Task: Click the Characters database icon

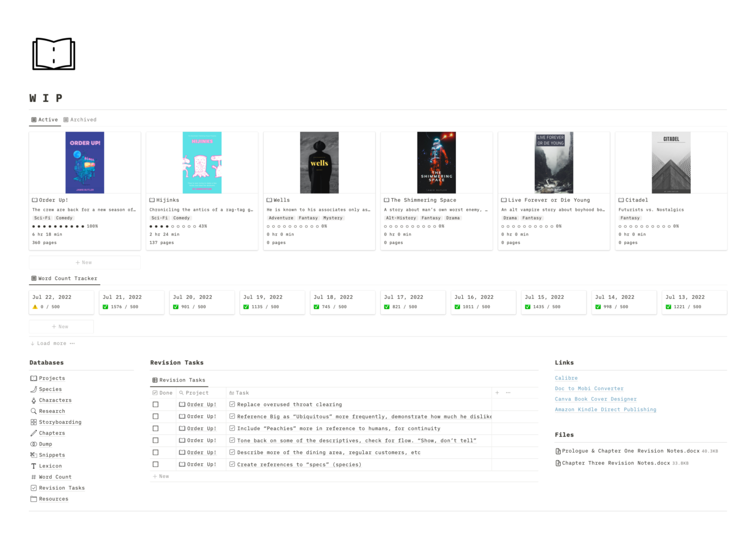Action: (x=33, y=400)
